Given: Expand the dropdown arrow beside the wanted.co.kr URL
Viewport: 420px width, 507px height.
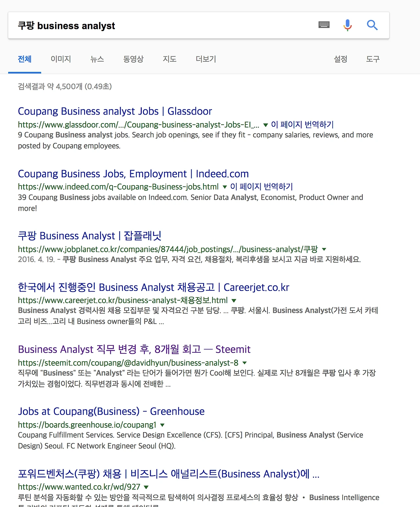Looking at the screenshot, I should (146, 487).
